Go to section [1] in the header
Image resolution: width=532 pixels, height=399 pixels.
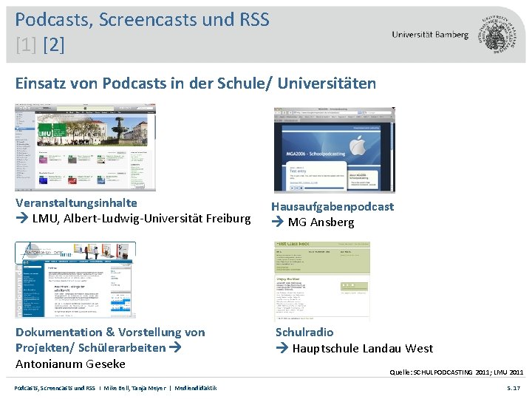point(26,45)
